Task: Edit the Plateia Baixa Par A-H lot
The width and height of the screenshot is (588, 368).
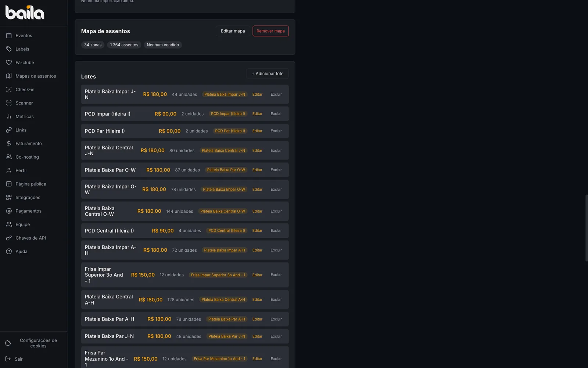Action: 257,319
